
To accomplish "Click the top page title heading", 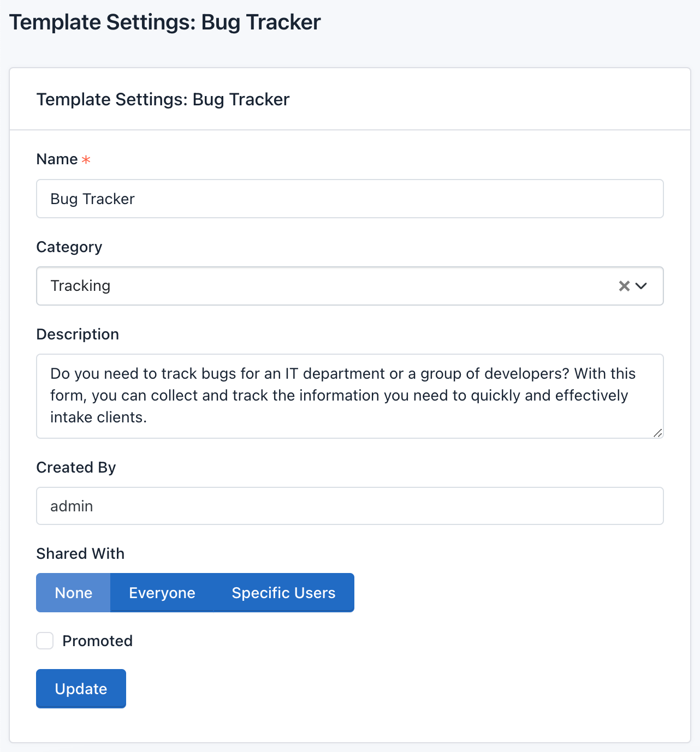I will (165, 22).
